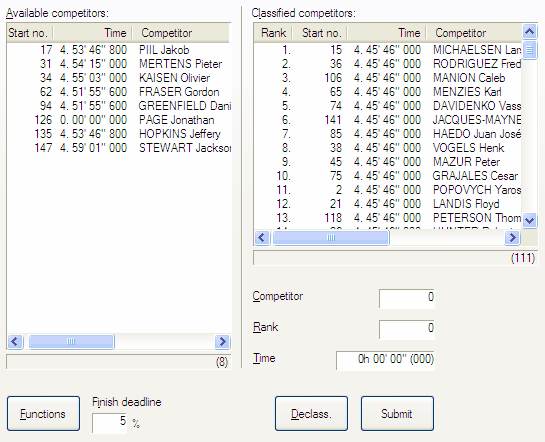Image resolution: width=545 pixels, height=442 pixels.
Task: Select available competitor PAGE Jonathan
Action: point(118,120)
